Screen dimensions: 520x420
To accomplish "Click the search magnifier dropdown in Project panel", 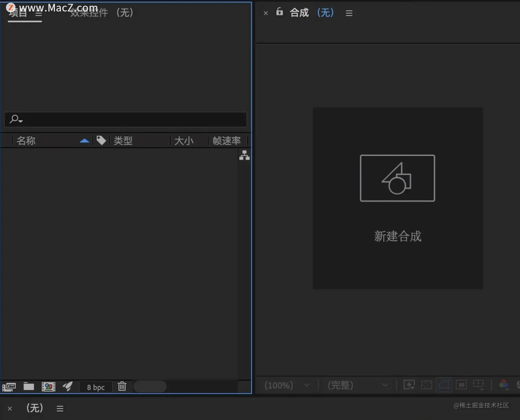I will pyautogui.click(x=16, y=119).
